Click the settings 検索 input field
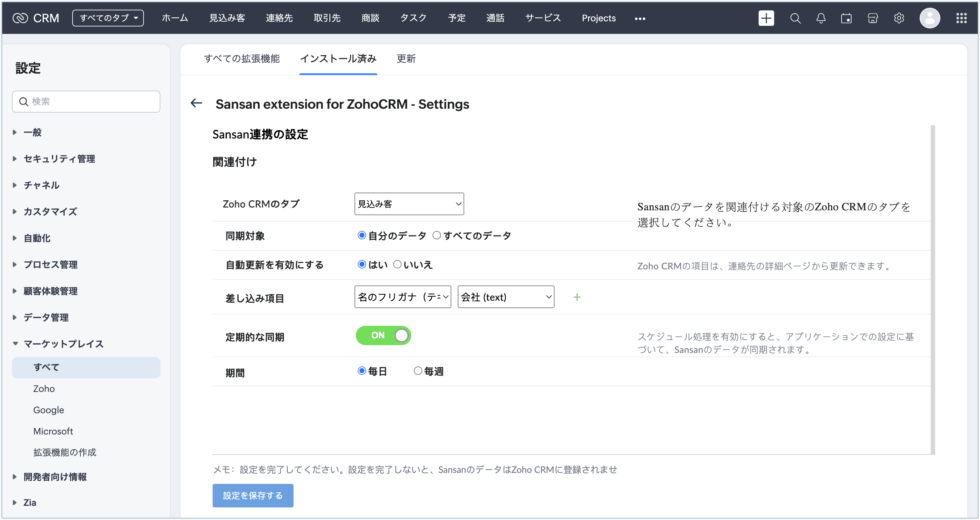Image resolution: width=980 pixels, height=520 pixels. pos(91,102)
